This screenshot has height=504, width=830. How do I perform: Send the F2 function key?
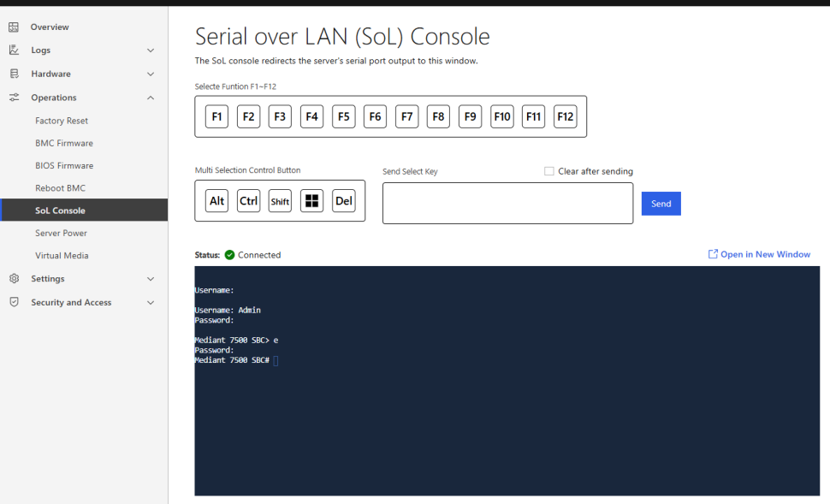pyautogui.click(x=248, y=116)
